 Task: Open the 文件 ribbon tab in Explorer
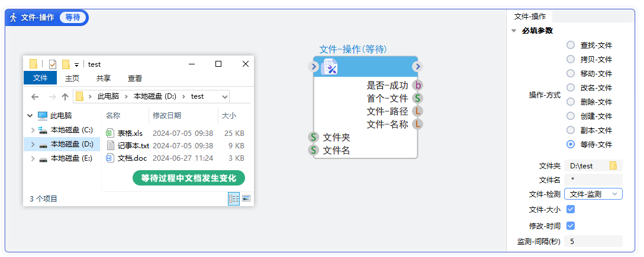pyautogui.click(x=40, y=78)
